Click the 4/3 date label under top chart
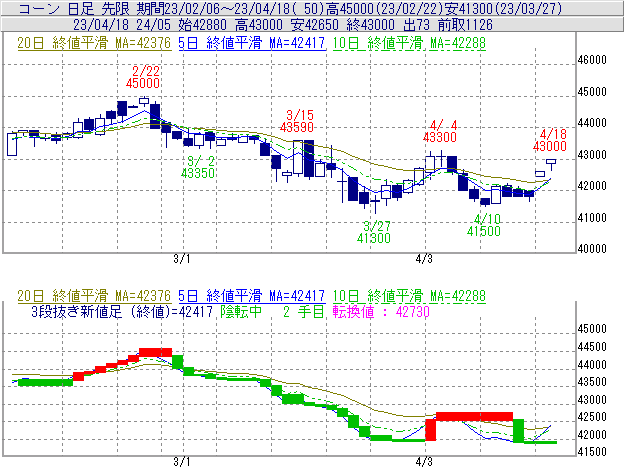This screenshot has height=475, width=624. point(424,259)
